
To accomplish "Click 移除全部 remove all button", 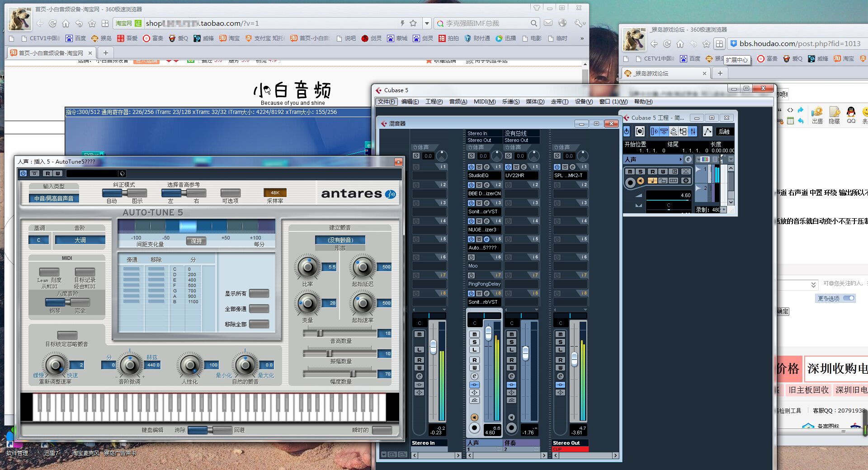I will click(259, 324).
